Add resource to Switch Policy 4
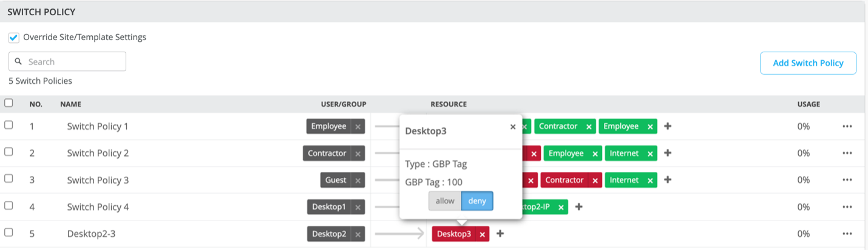 pos(579,207)
